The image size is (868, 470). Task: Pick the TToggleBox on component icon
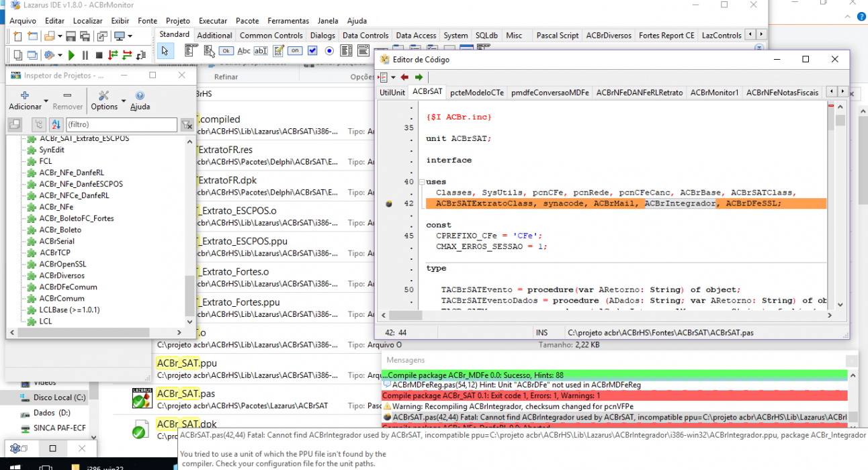tap(295, 51)
